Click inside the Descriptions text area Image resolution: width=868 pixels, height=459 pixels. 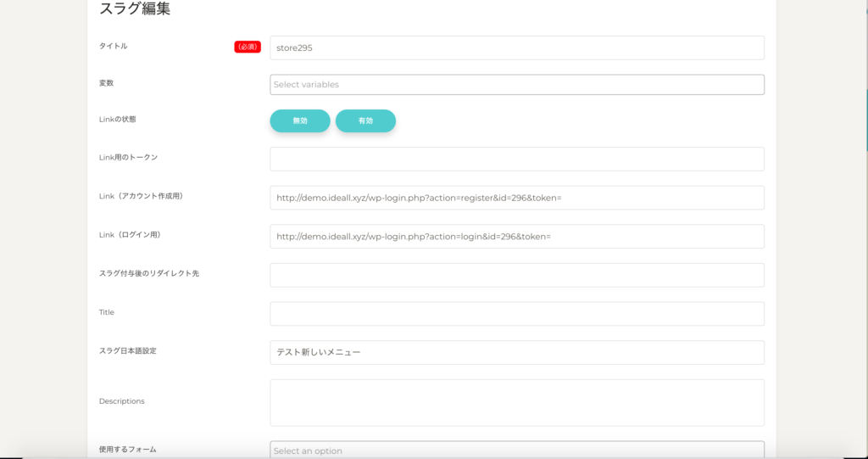pos(516,402)
